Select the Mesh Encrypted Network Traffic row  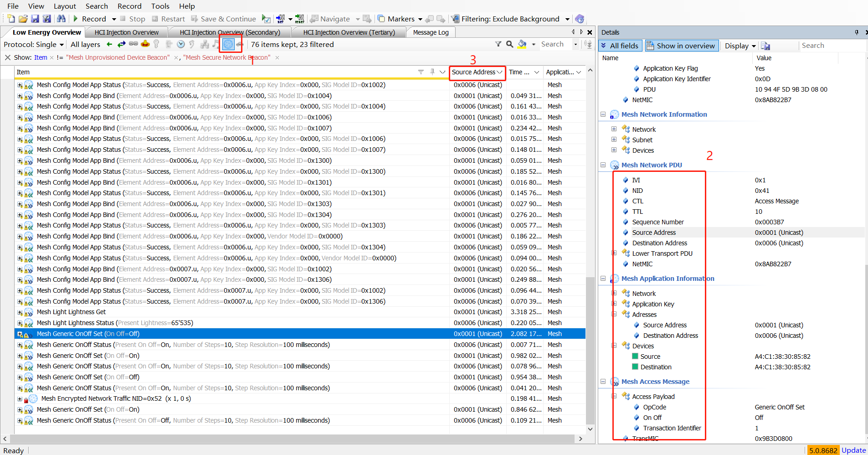[300, 399]
